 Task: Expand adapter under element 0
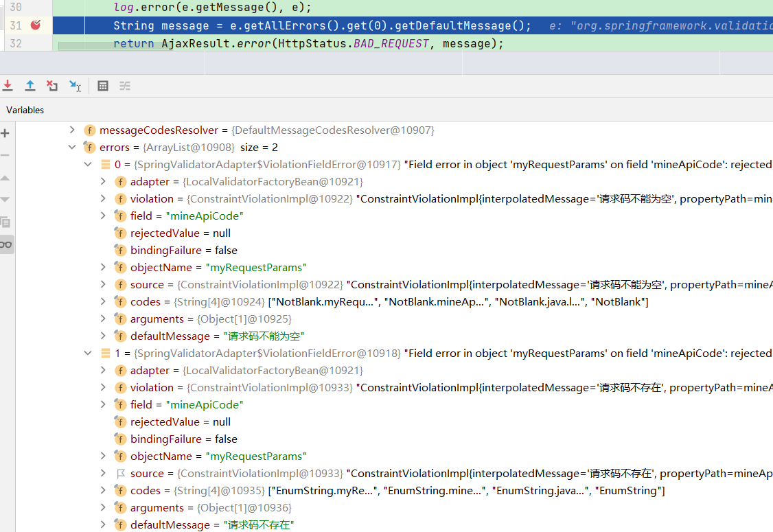tap(103, 181)
